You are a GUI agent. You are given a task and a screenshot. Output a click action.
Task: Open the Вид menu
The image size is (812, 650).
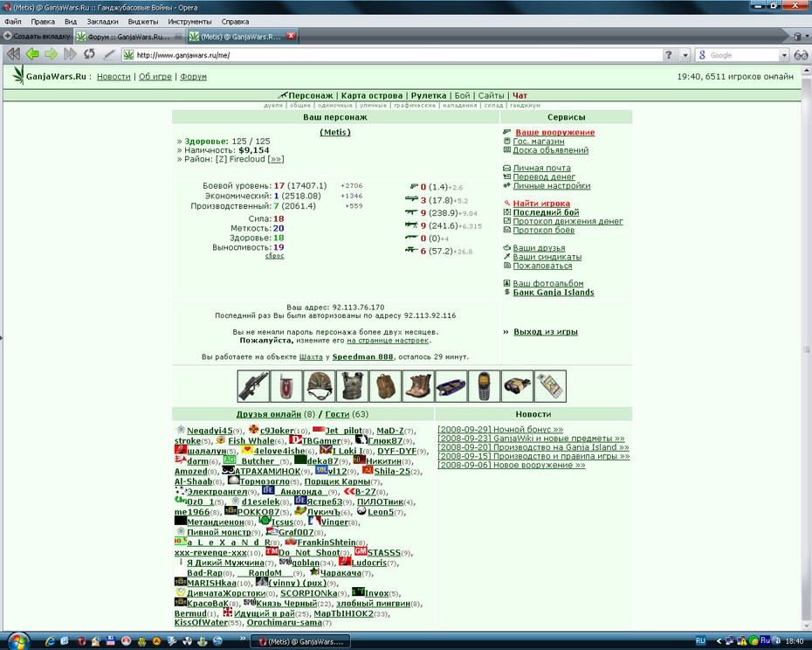71,22
